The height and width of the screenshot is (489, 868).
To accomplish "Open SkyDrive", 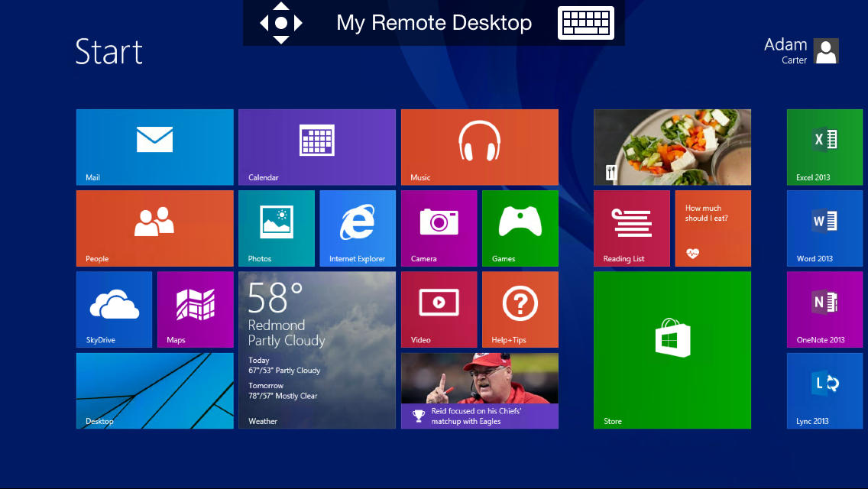I will (114, 309).
